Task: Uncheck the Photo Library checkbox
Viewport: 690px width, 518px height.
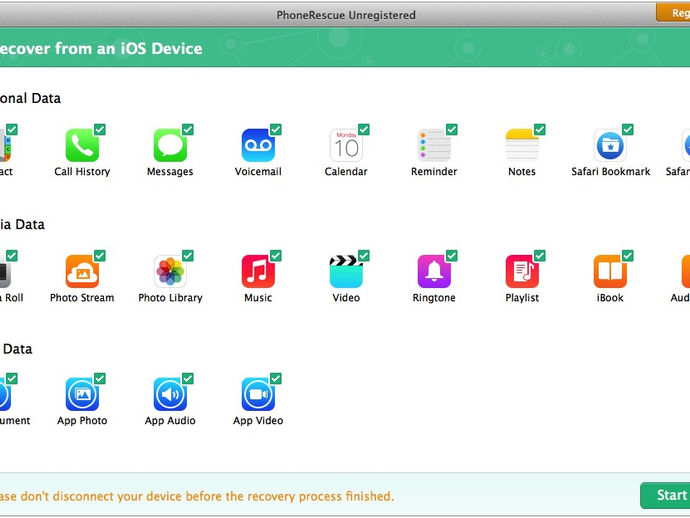Action: pos(188,256)
